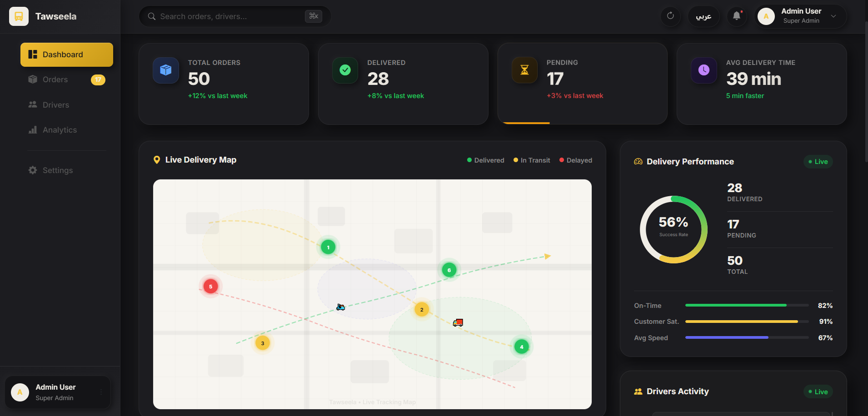The height and width of the screenshot is (416, 868).
Task: Click the Drivers Activity people icon
Action: pos(638,391)
